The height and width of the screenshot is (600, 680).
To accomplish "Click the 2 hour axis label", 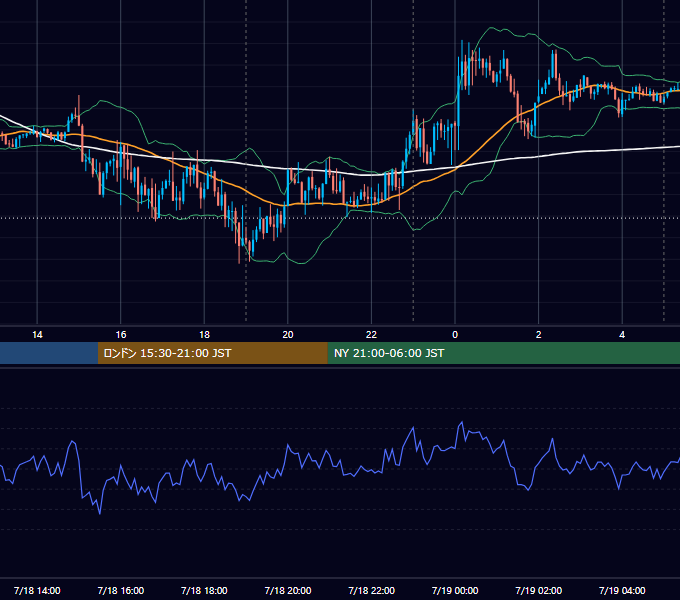I will 539,335.
